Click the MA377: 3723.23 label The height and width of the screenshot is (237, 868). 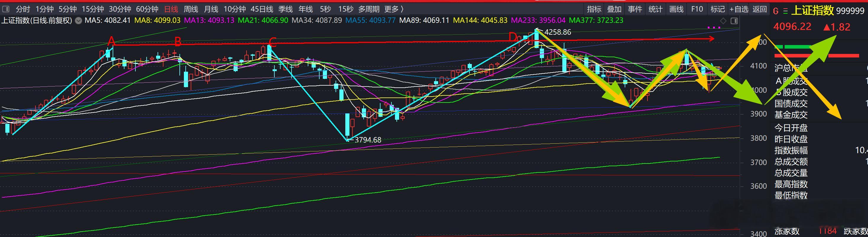[x=596, y=20]
